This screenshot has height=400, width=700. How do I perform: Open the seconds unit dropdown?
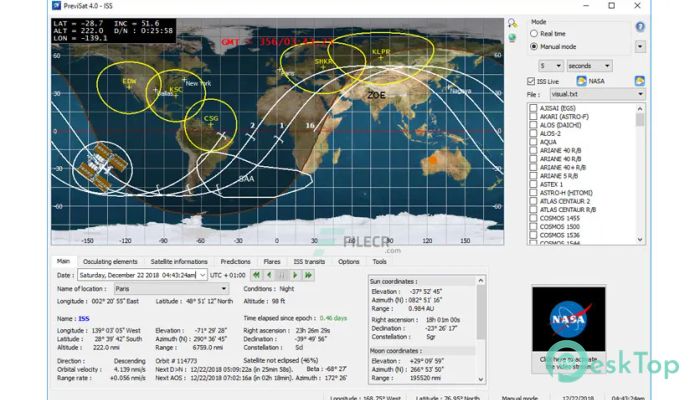[x=589, y=66]
